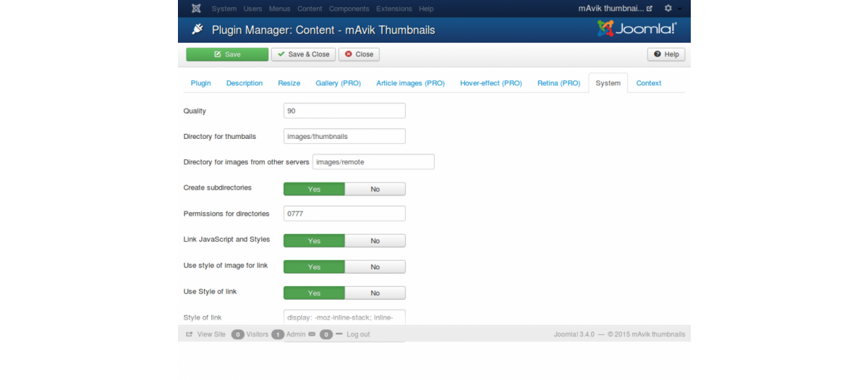Open the Help menu in the top bar
Viewport: 868px width, 380px height.
click(x=426, y=9)
